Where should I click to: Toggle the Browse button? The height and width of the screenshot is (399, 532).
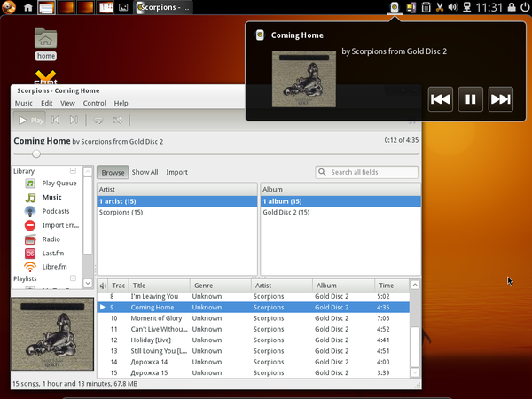coord(113,172)
